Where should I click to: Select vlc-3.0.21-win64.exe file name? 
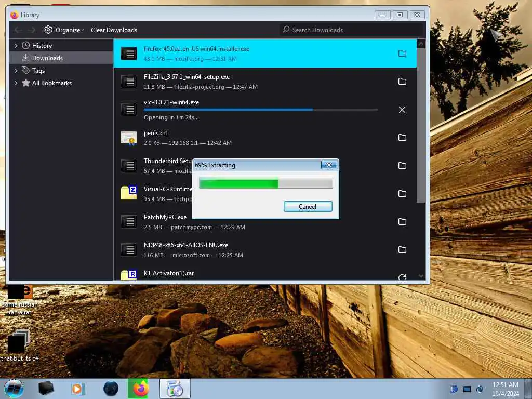(x=171, y=102)
